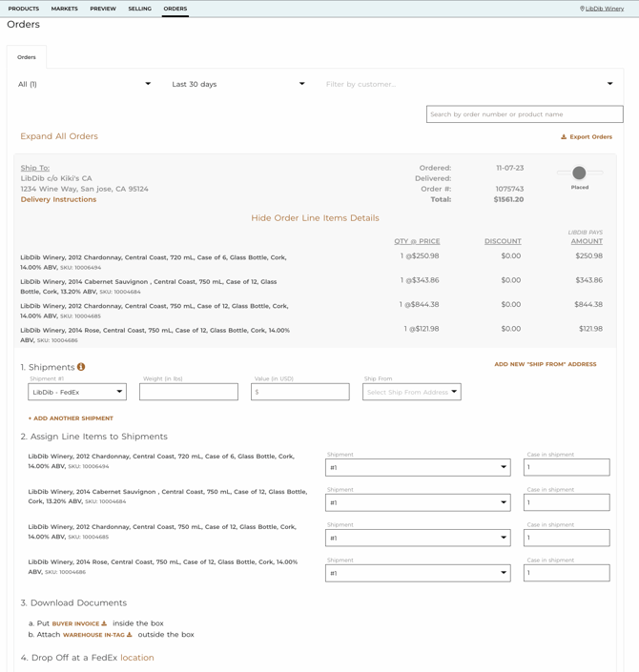Open Delivery Instructions link
The image size is (639, 672).
click(x=58, y=199)
